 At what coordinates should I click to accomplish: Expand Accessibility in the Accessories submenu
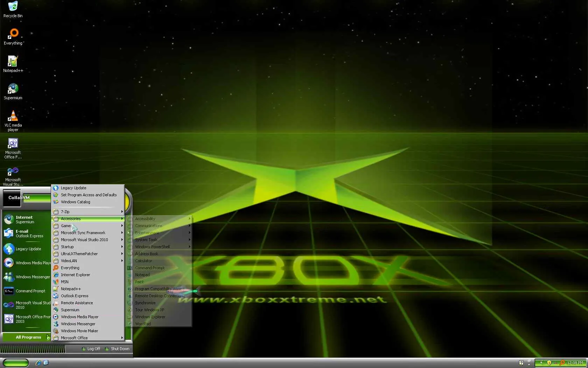point(159,219)
